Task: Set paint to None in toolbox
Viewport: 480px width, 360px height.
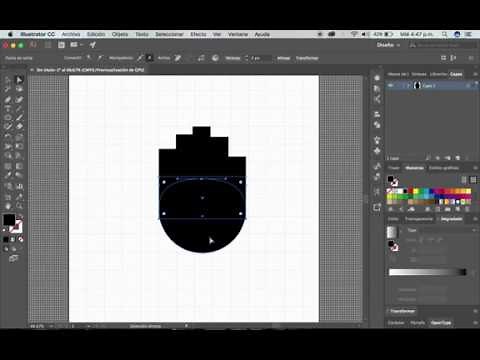Action: coord(21,239)
